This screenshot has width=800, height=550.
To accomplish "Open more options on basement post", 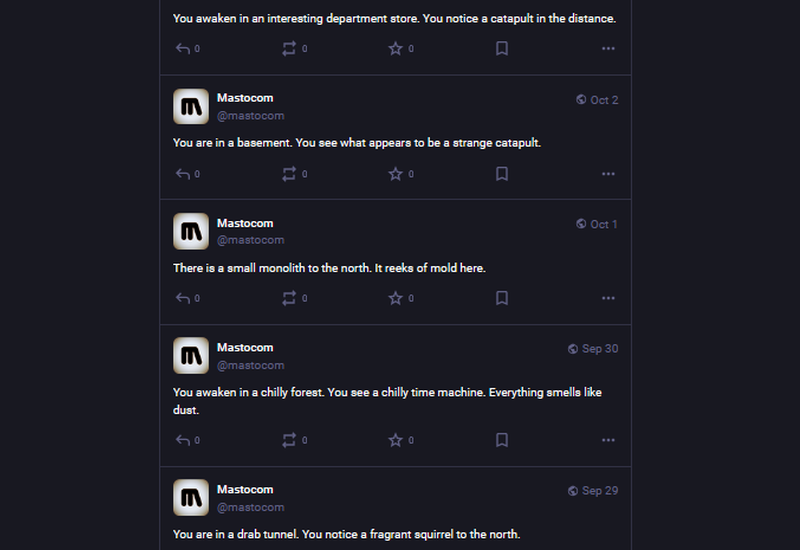I will click(608, 174).
